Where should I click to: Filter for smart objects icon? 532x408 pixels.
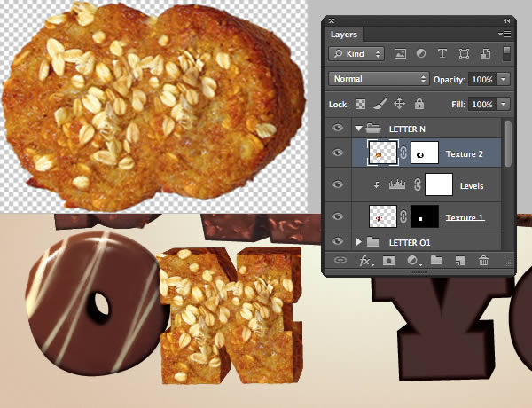coord(485,53)
